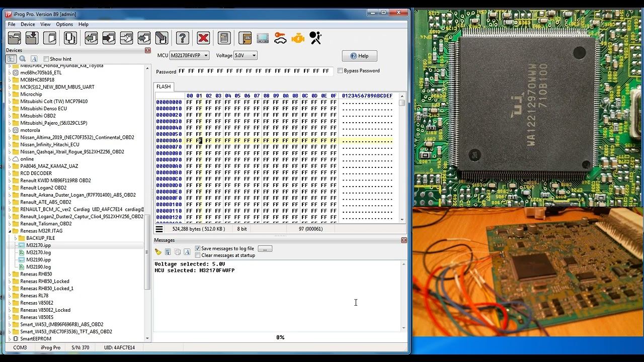Select Renault_Talisman_OBD2 entry

pos(46,224)
